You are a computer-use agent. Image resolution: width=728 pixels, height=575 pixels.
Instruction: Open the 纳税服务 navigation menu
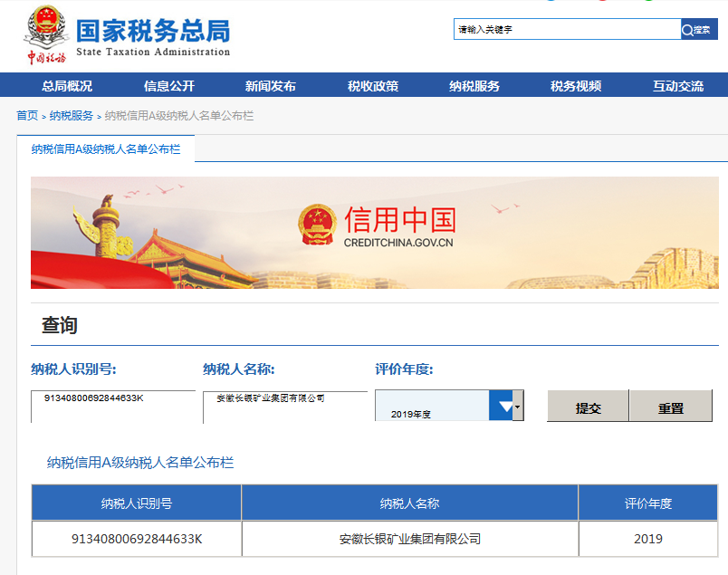474,86
